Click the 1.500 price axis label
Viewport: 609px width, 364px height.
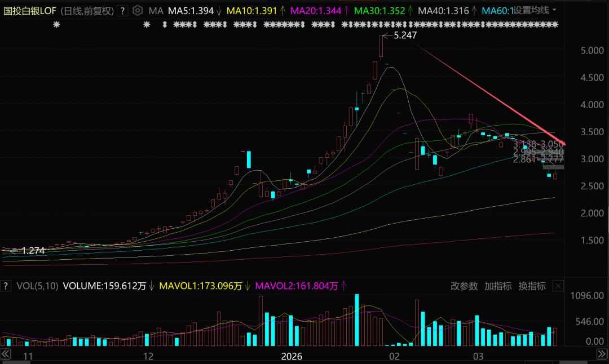592,241
